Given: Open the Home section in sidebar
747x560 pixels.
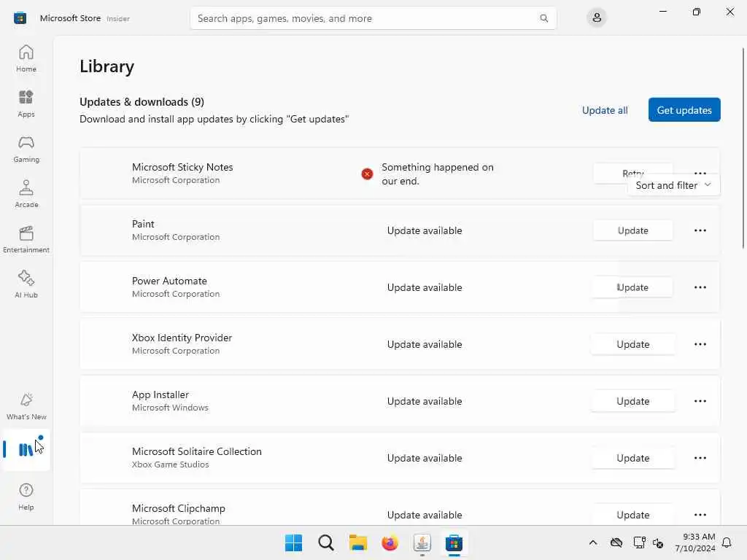Looking at the screenshot, I should [26, 58].
